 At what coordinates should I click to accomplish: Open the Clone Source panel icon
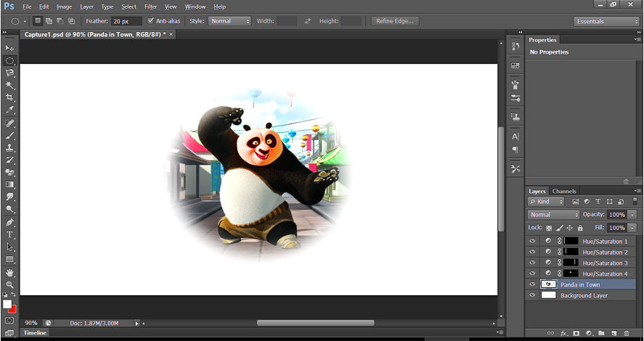pyautogui.click(x=515, y=117)
